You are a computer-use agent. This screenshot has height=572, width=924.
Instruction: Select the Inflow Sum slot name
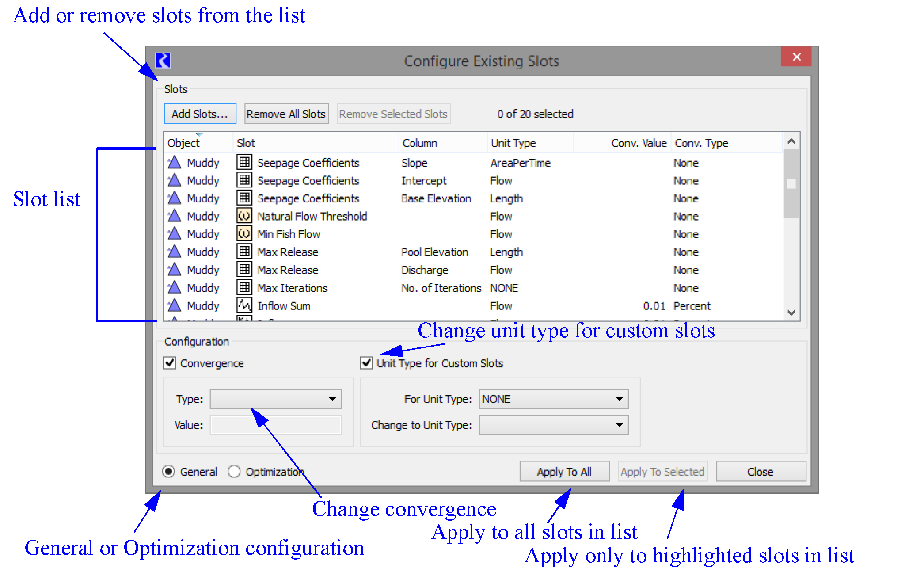coord(284,305)
